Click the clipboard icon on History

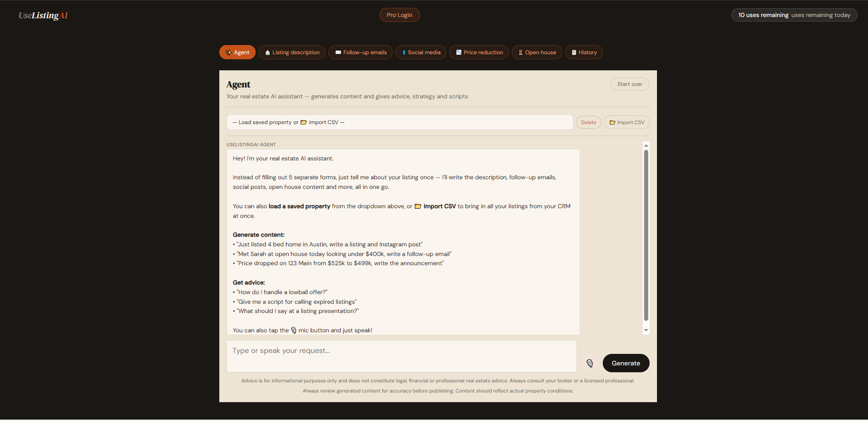pyautogui.click(x=574, y=52)
